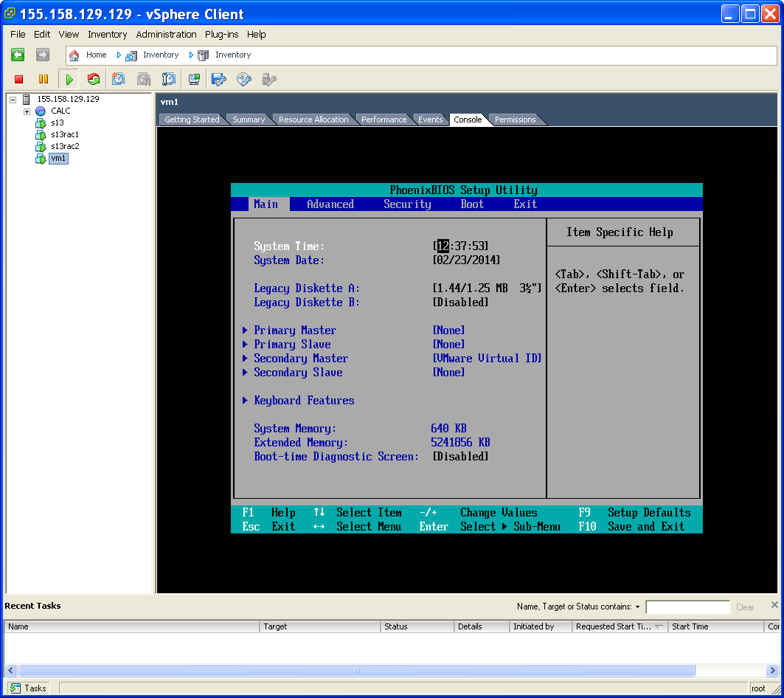Click the BIOS Advanced menu heading
The width and height of the screenshot is (784, 698).
[330, 204]
